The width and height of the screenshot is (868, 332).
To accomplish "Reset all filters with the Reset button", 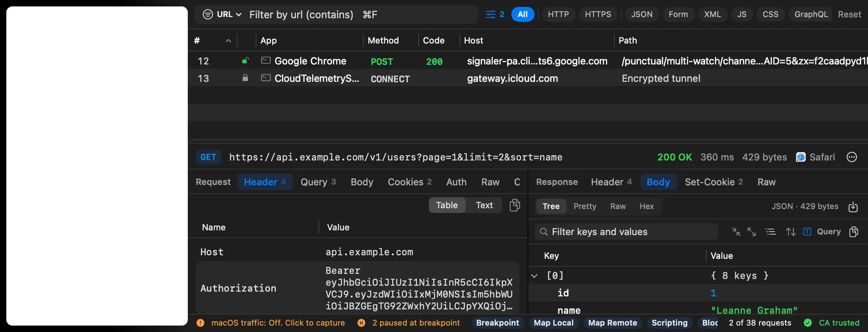I will tap(849, 14).
